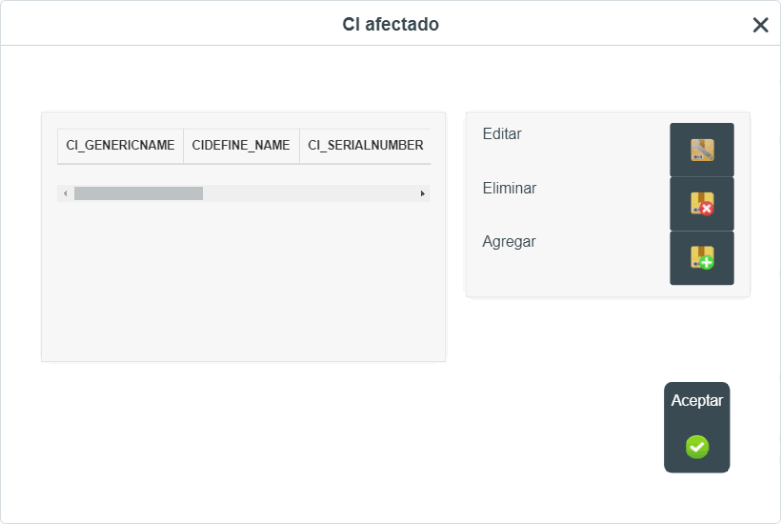Click the Agregar text label

point(509,242)
